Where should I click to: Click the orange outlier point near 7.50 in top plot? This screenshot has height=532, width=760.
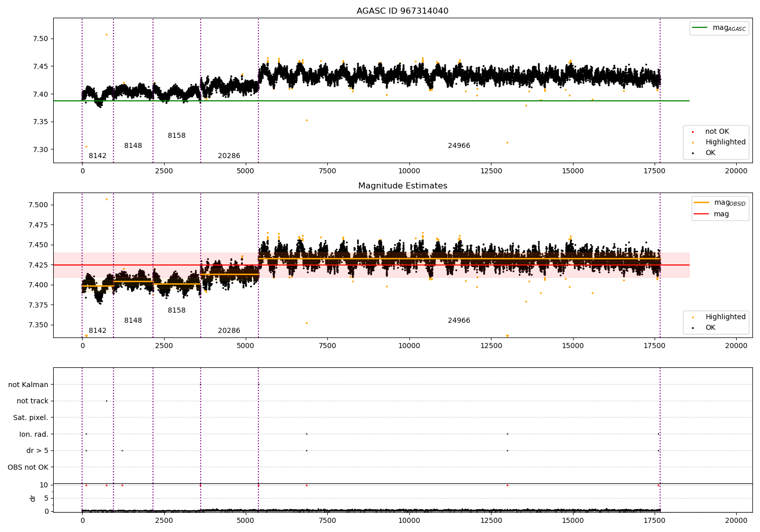[106, 34]
